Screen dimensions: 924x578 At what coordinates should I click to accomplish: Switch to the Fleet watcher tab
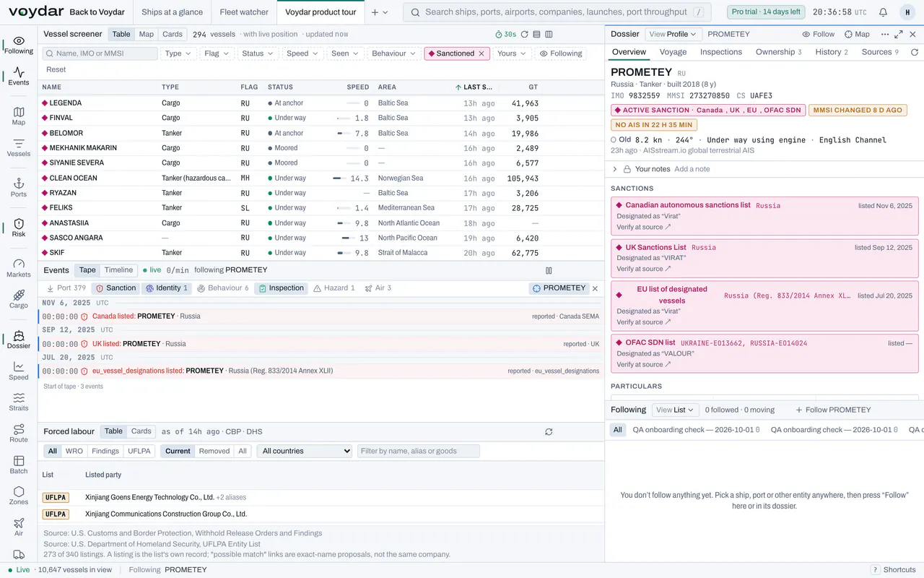click(244, 12)
